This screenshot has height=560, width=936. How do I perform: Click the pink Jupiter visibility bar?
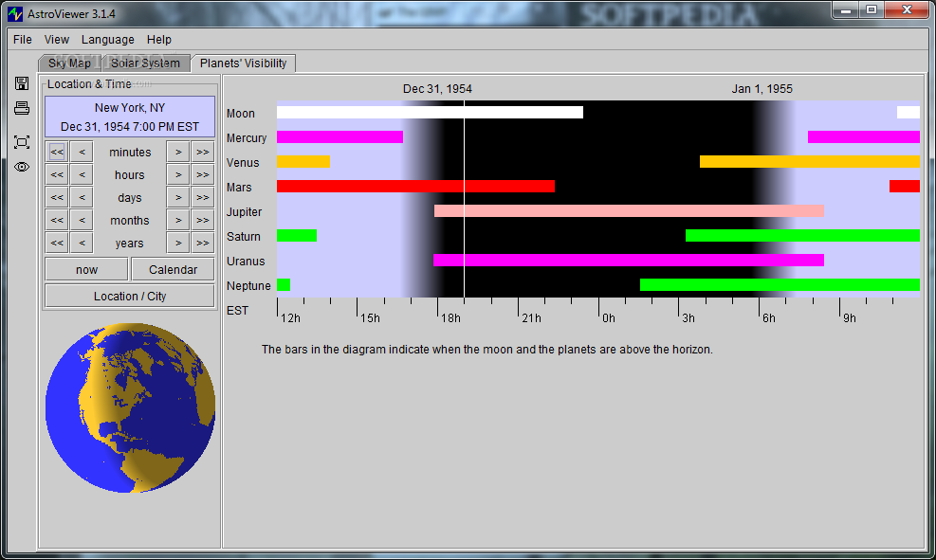(x=629, y=210)
